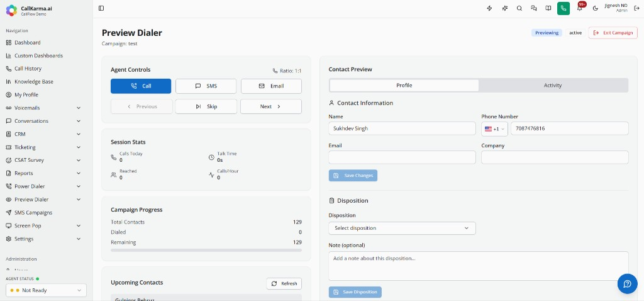Expand Preview Dialer menu chevron
Image resolution: width=644 pixels, height=301 pixels.
[79, 200]
